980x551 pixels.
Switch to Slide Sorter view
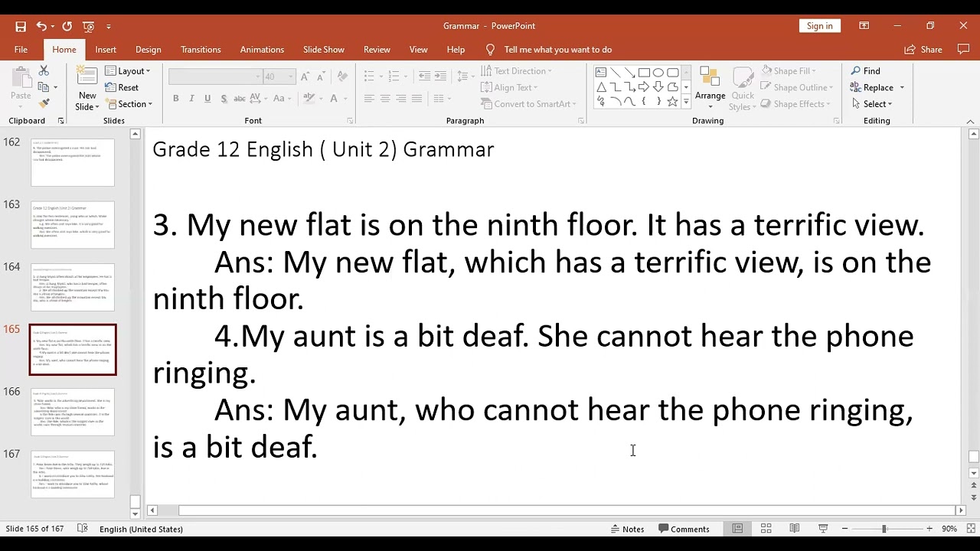point(766,529)
